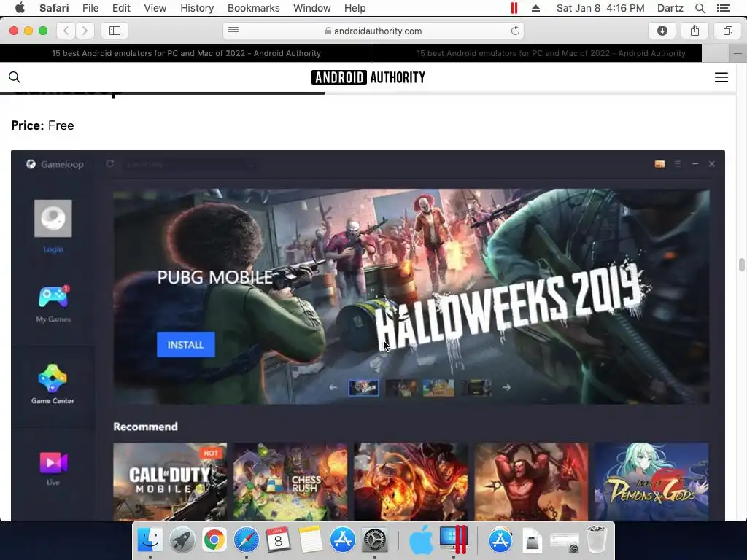The height and width of the screenshot is (560, 747).
Task: Open the Apple menu
Action: tap(20, 8)
